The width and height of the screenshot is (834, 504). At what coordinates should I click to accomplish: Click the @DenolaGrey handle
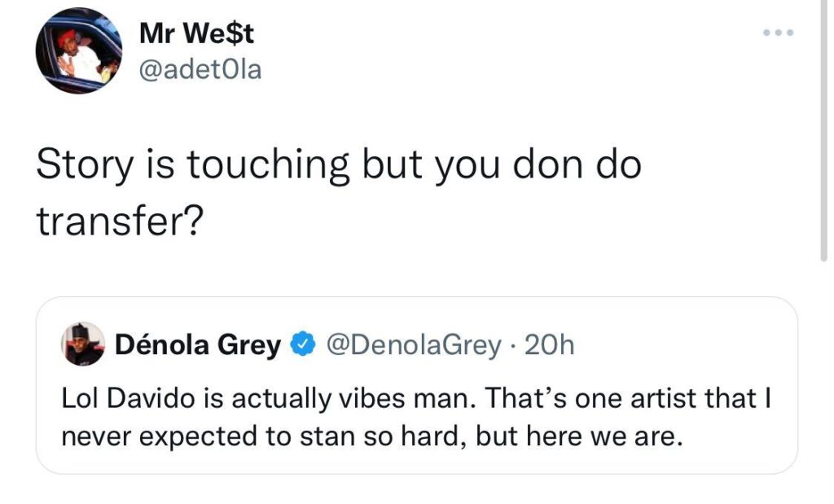(x=414, y=345)
